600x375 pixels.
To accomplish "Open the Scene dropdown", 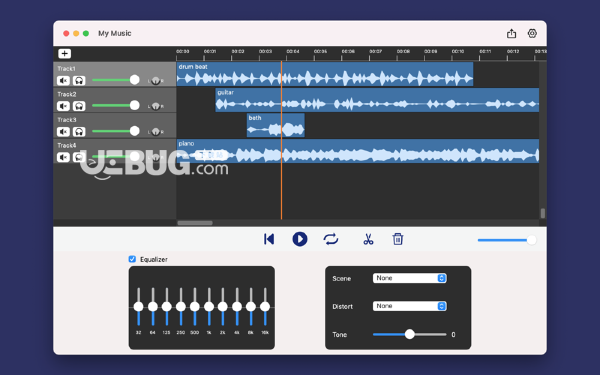I will [x=409, y=278].
